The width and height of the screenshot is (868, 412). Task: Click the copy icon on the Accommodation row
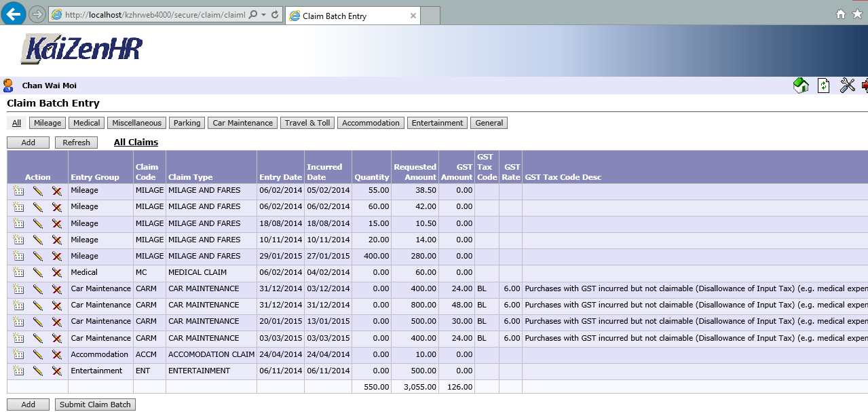18,354
